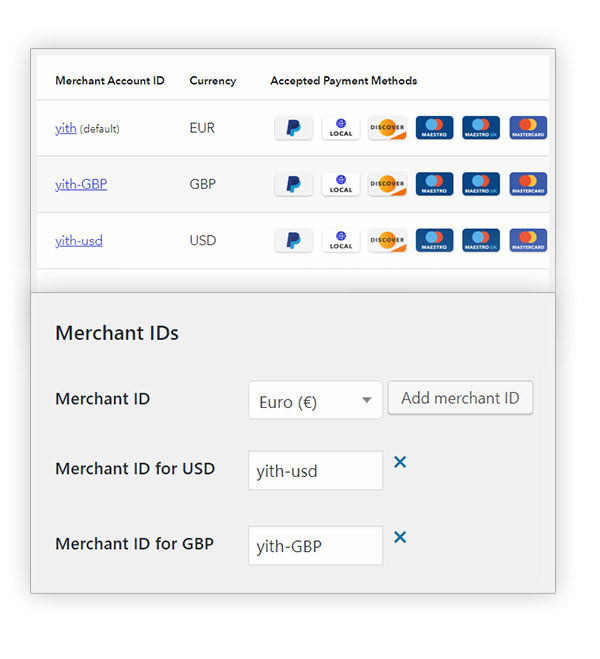Click Mastercard icon in the USD row
The height and width of the screenshot is (659, 600).
click(528, 240)
